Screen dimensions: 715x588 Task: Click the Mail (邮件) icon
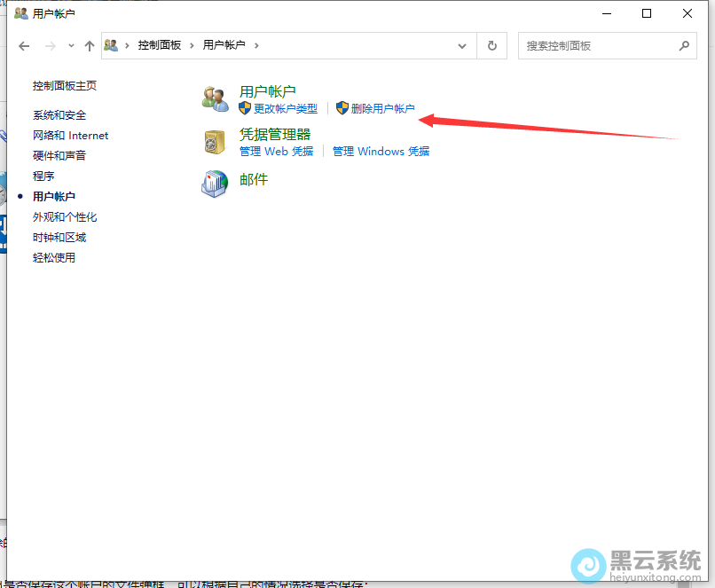click(x=215, y=184)
